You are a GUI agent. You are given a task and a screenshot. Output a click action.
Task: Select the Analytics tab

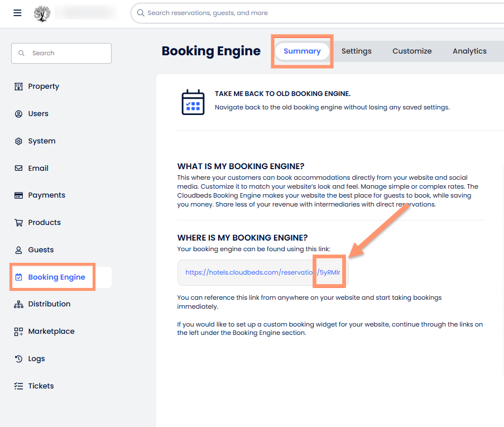coord(469,51)
